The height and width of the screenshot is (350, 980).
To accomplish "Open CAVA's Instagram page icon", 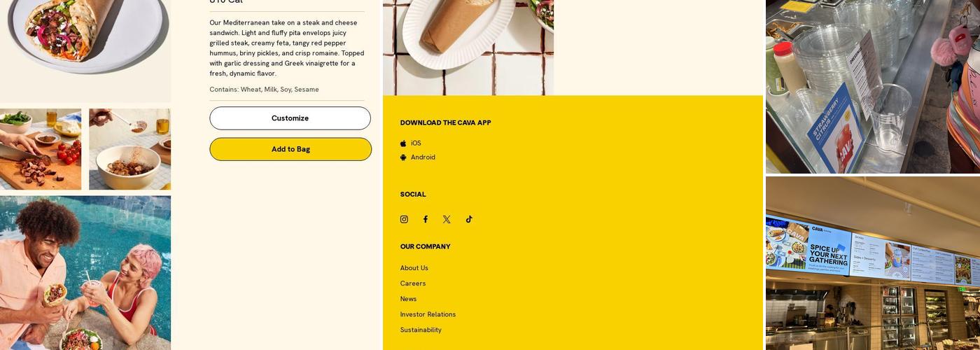I will point(404,219).
